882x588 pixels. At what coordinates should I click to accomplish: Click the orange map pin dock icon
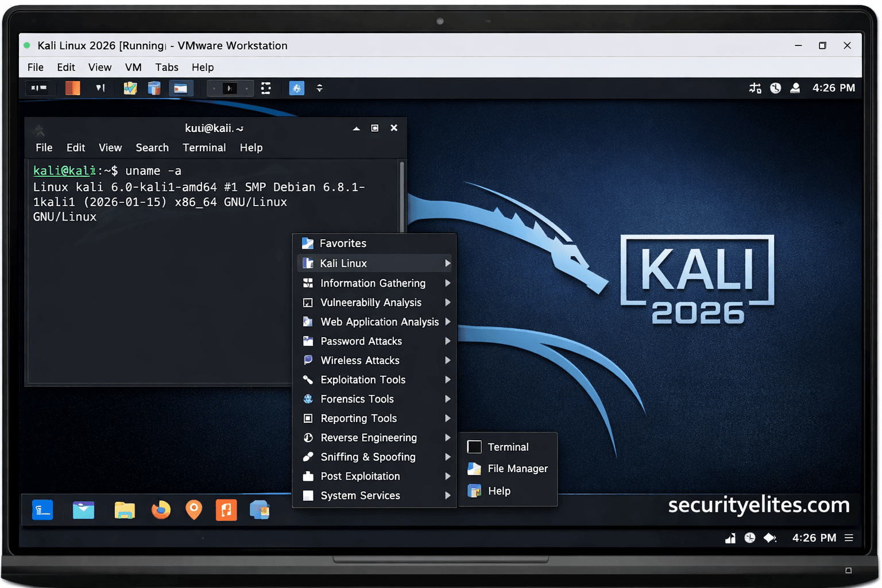194,510
